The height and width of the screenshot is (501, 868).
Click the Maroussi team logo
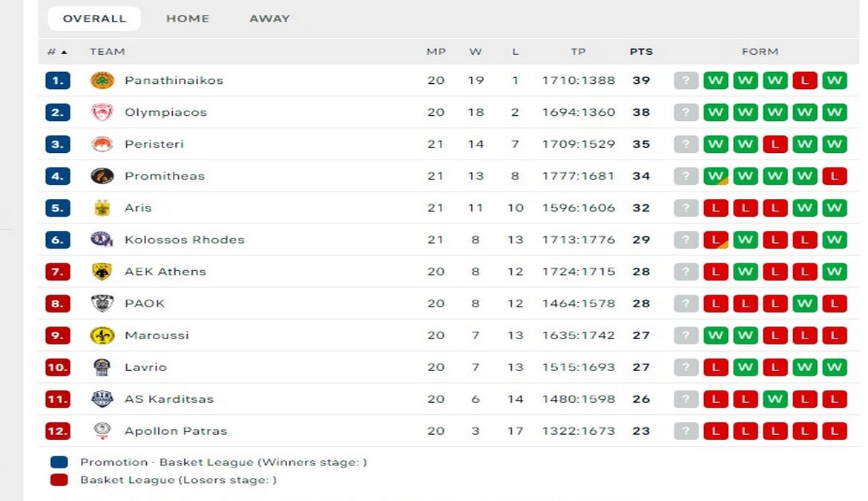click(x=102, y=335)
